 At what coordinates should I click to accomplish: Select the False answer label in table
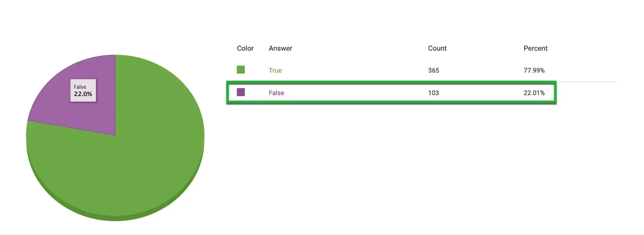[276, 93]
